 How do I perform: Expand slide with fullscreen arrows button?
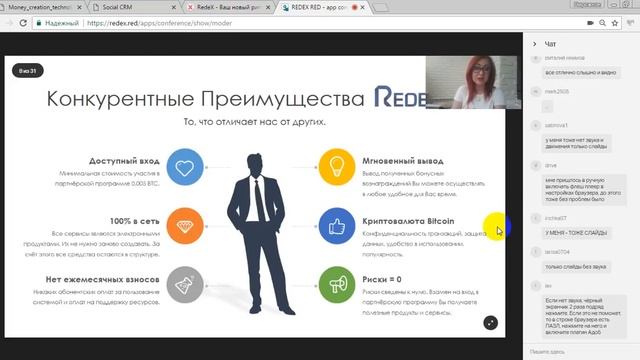point(491,323)
